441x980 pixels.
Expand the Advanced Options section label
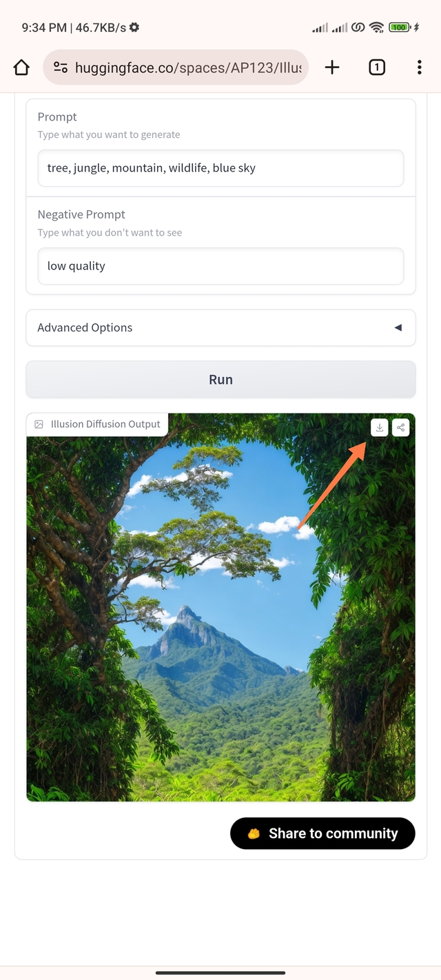[x=85, y=328]
